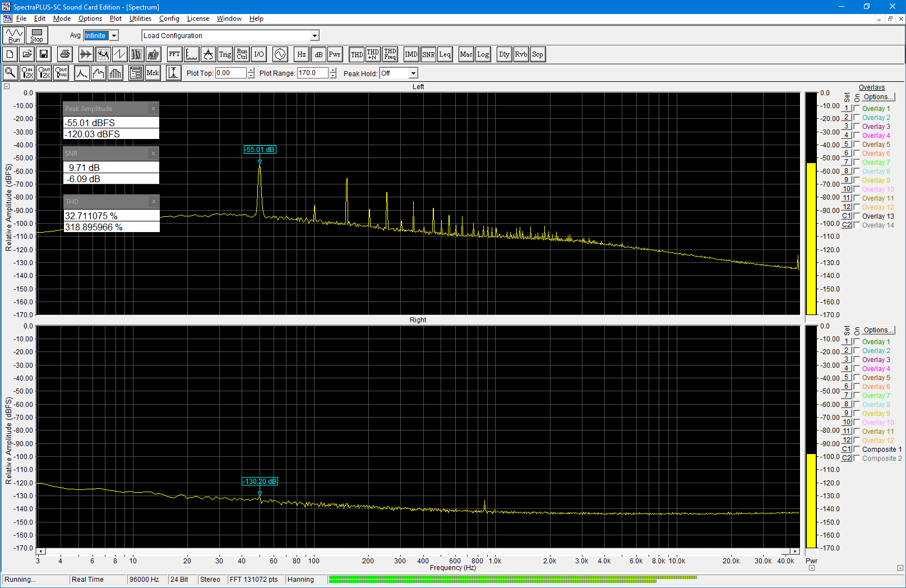Enable Overlay 2 checkbox in Right panel

[857, 351]
